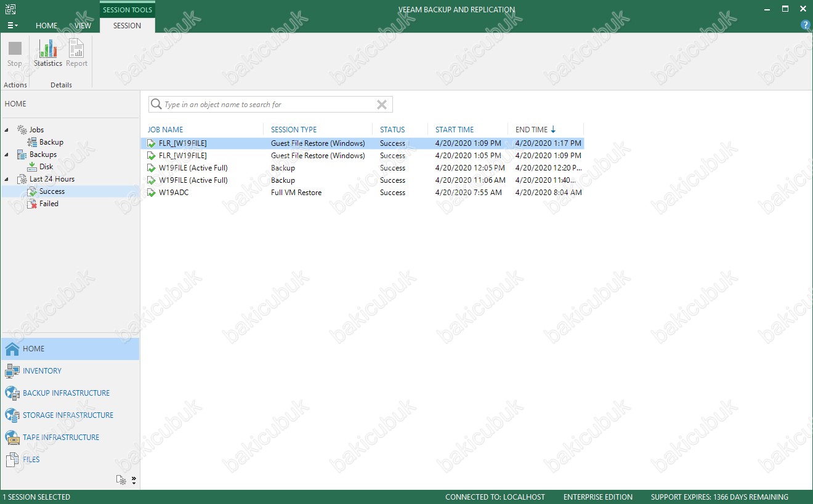
Task: Collapse the Jobs tree node
Action: [x=7, y=130]
